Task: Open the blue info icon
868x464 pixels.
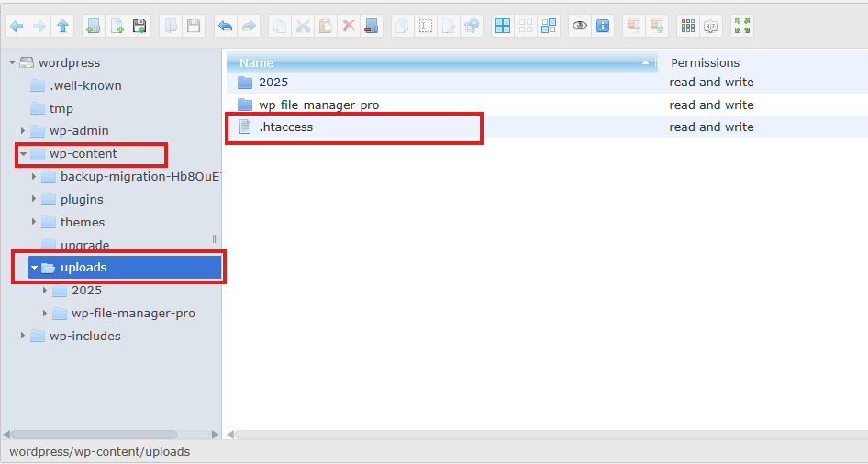Action: pyautogui.click(x=603, y=26)
